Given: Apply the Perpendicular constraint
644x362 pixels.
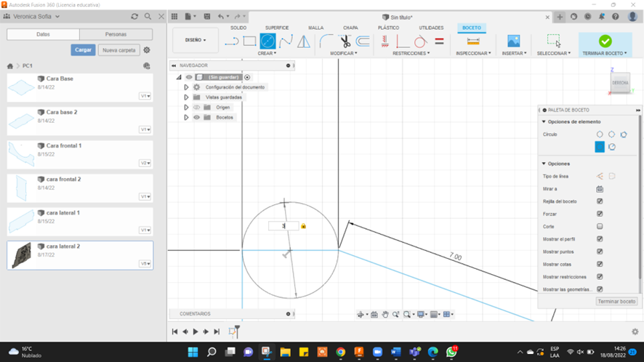Looking at the screenshot, I should click(x=402, y=41).
